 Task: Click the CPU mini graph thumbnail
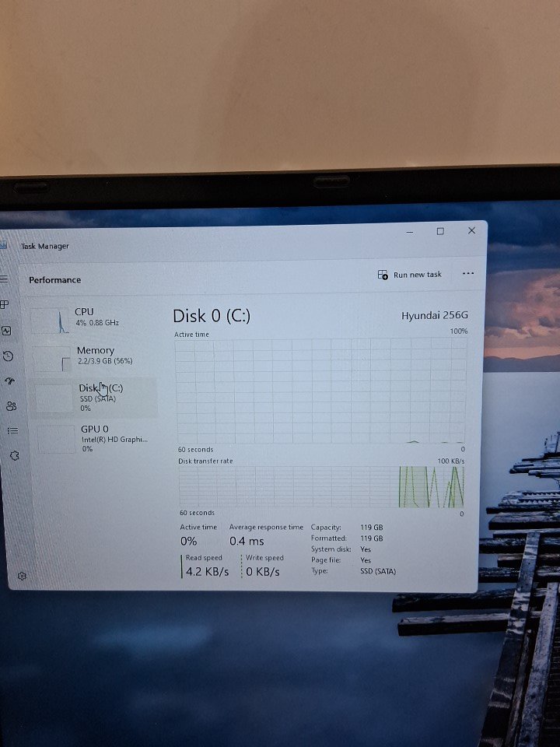(x=51, y=320)
